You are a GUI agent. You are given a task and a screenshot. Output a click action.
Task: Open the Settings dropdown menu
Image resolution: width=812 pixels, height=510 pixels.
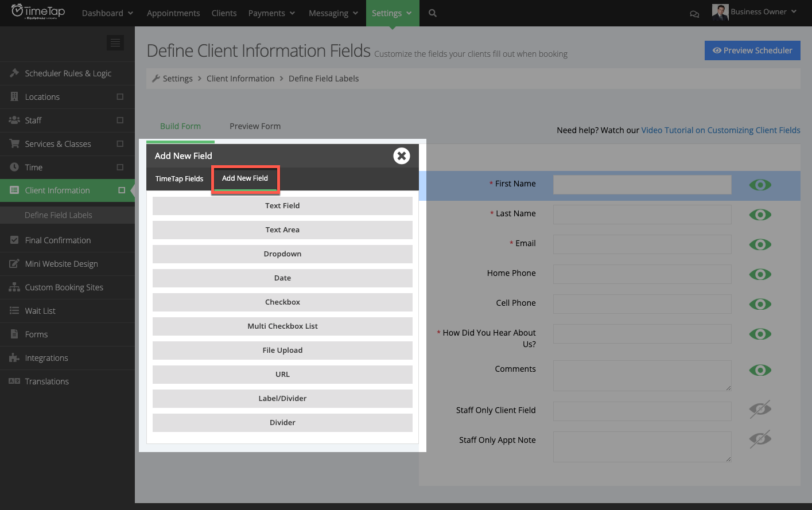tap(392, 13)
